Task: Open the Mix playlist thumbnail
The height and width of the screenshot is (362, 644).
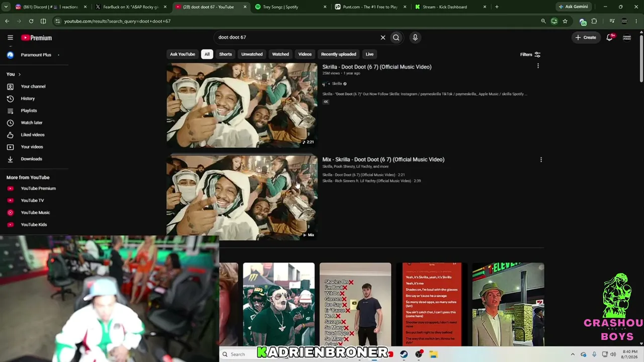Action: point(242,198)
